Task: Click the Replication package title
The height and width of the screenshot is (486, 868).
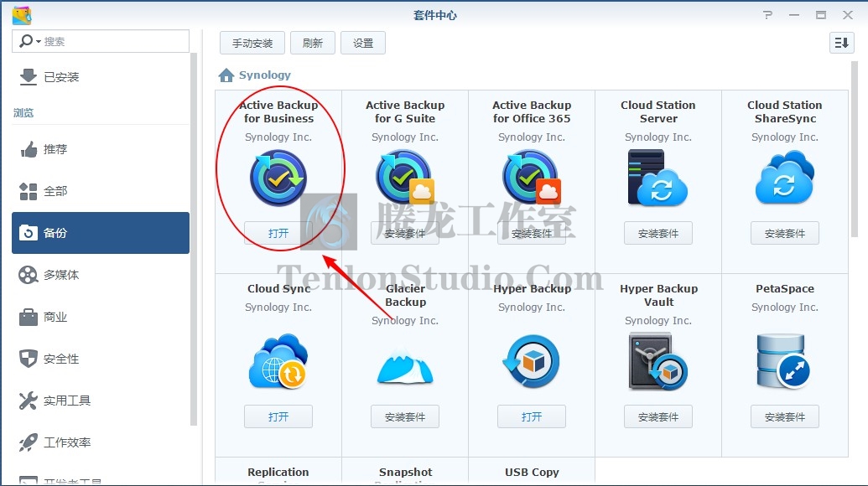Action: click(278, 473)
